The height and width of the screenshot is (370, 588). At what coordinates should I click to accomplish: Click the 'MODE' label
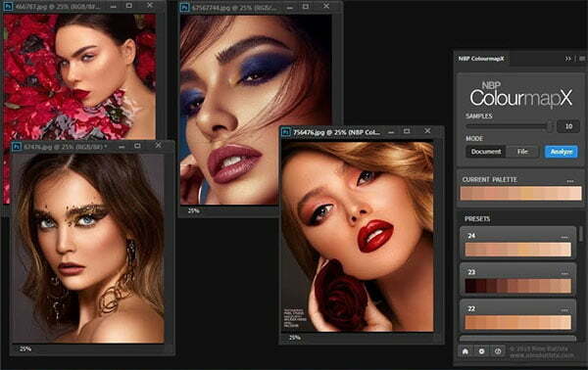coord(474,139)
